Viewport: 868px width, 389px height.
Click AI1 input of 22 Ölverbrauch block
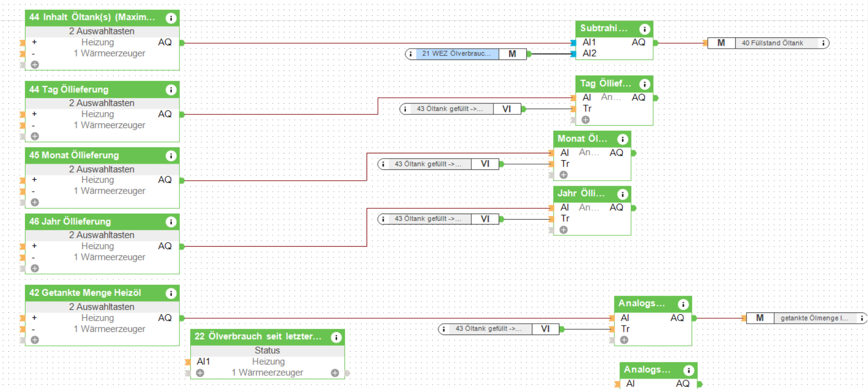click(x=203, y=361)
